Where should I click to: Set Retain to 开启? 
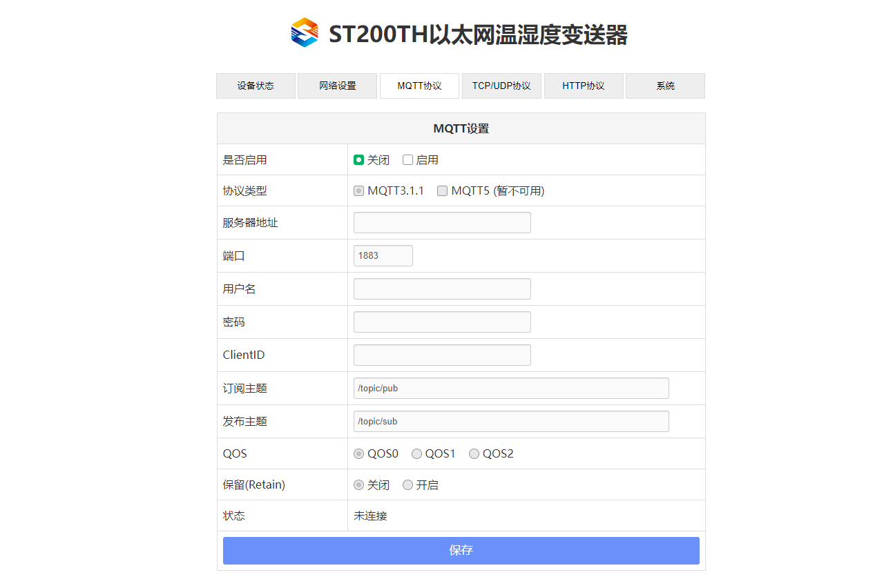[x=408, y=485]
